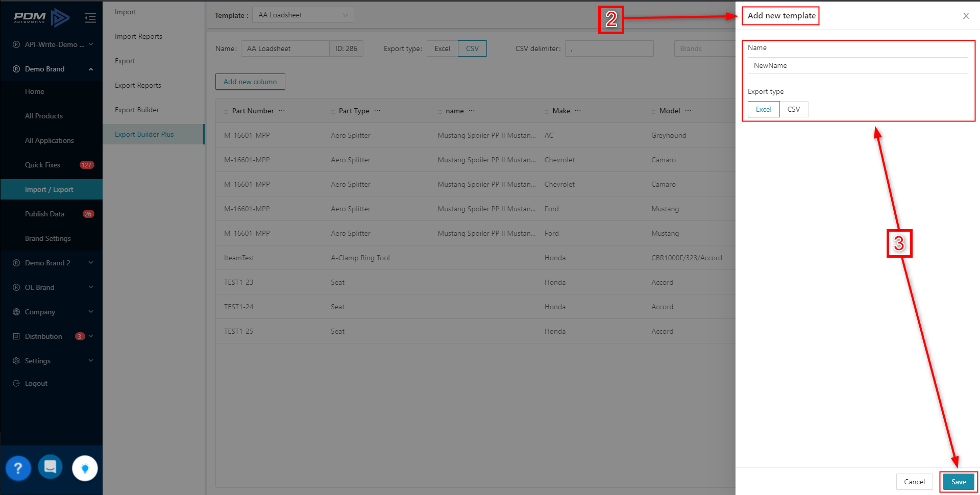Viewport: 980px width, 495px height.
Task: Click the Greyhound model cell
Action: pyautogui.click(x=669, y=135)
